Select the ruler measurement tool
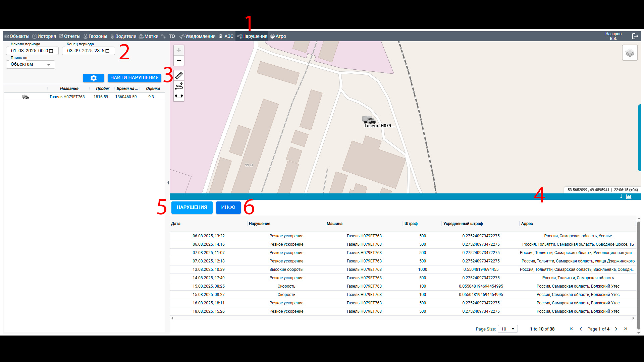644x362 pixels. (x=179, y=76)
